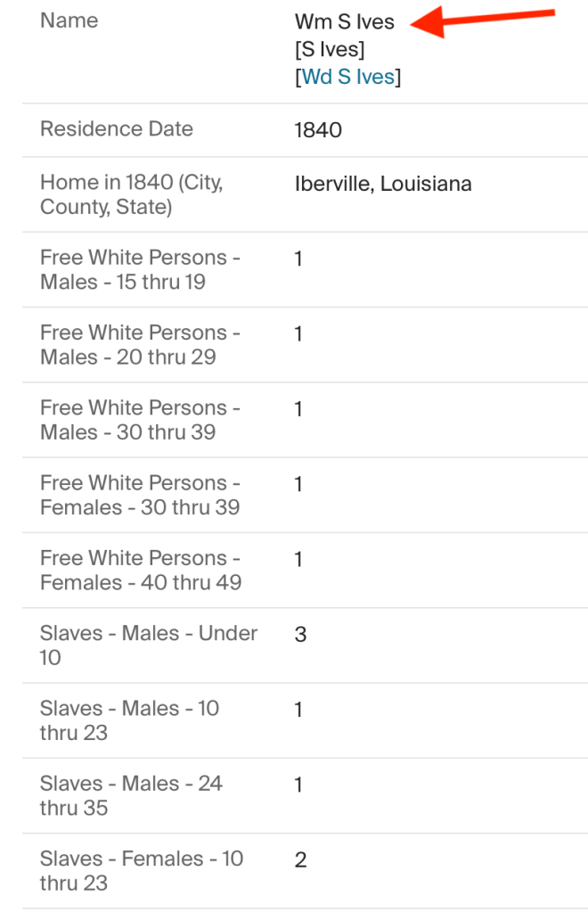Click the Slaves Males Under 10 label
The width and height of the screenshot is (588, 912).
coord(148,645)
